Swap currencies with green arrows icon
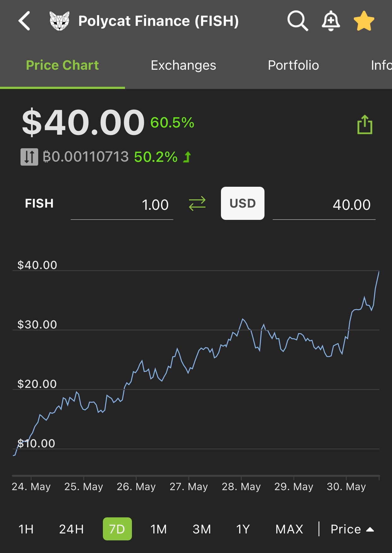This screenshot has width=392, height=553. [197, 203]
